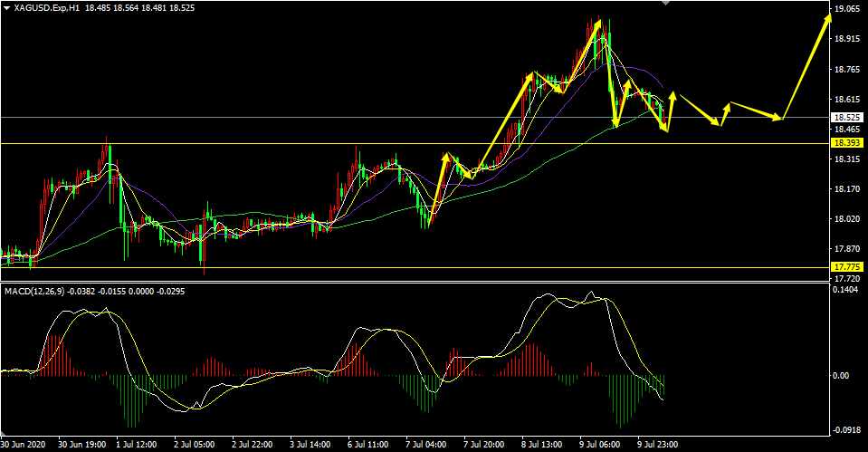Screen dimensions: 868x452
Task: Click the XAGUSD.Exp,H1 symbol title text
Action: [x=48, y=8]
